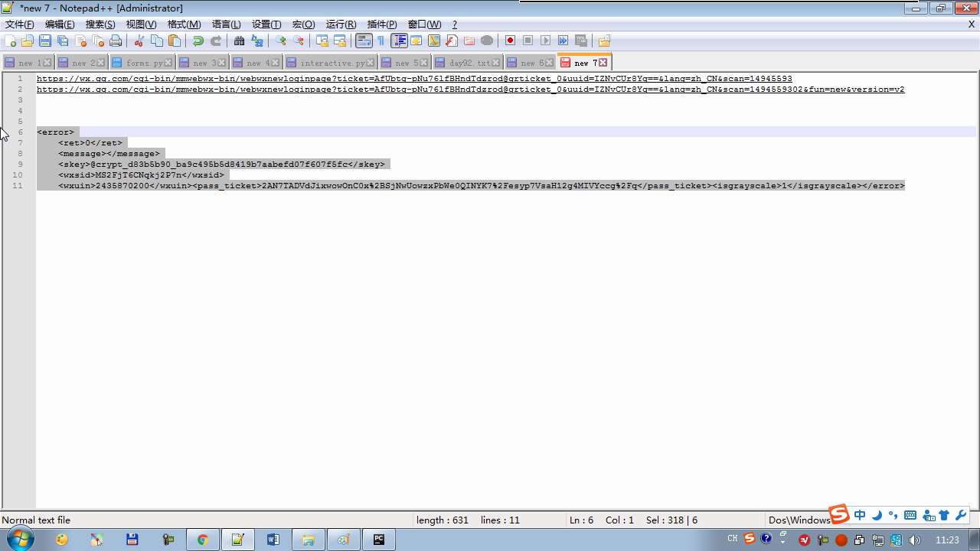Open the first wx.qq.com URL on line 1
Screen dimensions: 980x551
(x=414, y=79)
